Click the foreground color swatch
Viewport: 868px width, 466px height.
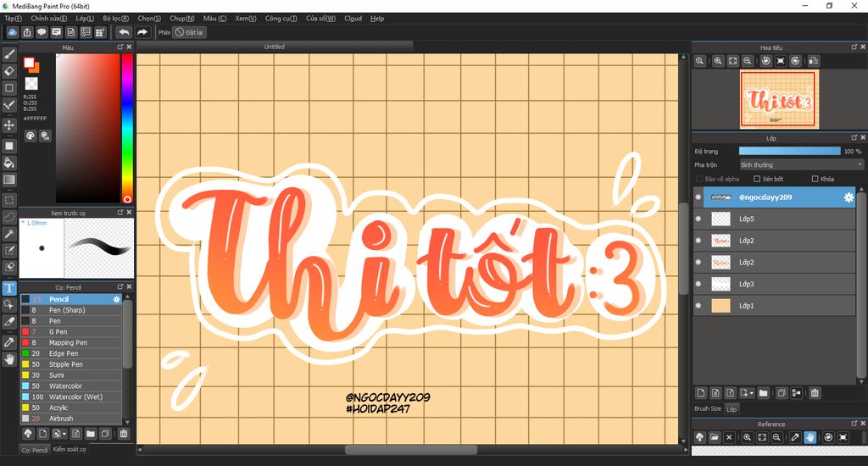click(30, 63)
